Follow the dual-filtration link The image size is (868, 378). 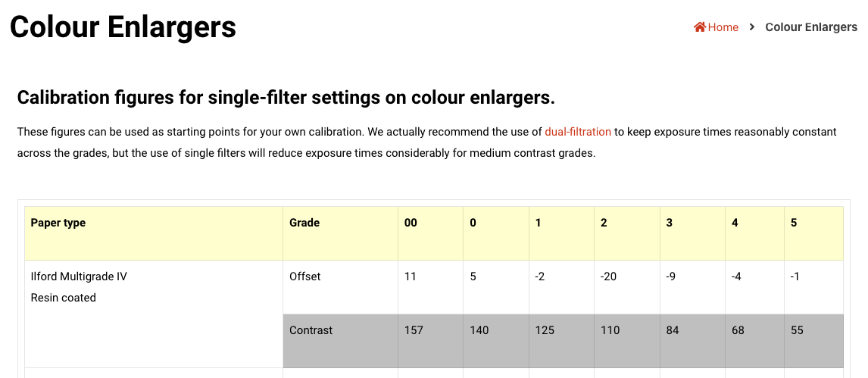pyautogui.click(x=577, y=132)
